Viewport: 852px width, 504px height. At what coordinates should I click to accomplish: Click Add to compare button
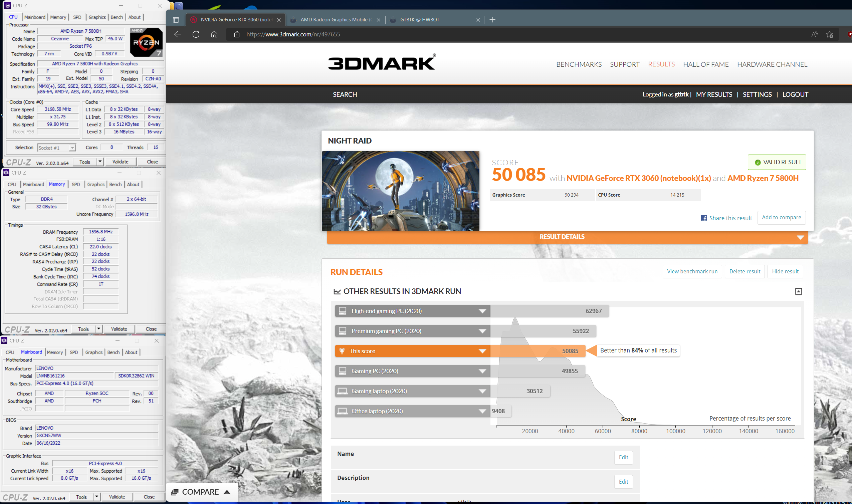(x=781, y=218)
